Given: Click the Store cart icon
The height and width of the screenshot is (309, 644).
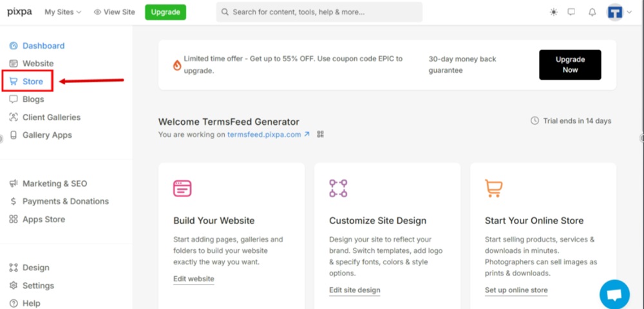Looking at the screenshot, I should (x=14, y=81).
